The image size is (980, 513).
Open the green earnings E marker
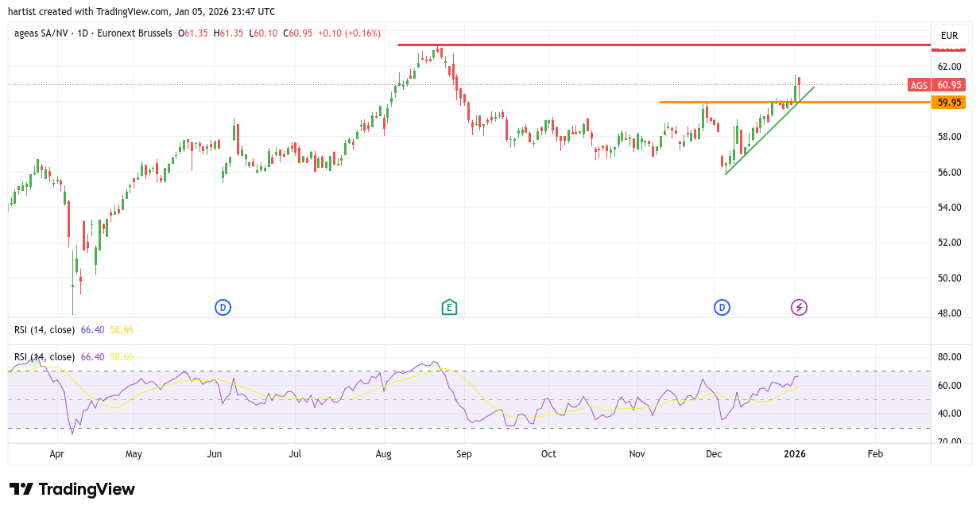pyautogui.click(x=449, y=307)
